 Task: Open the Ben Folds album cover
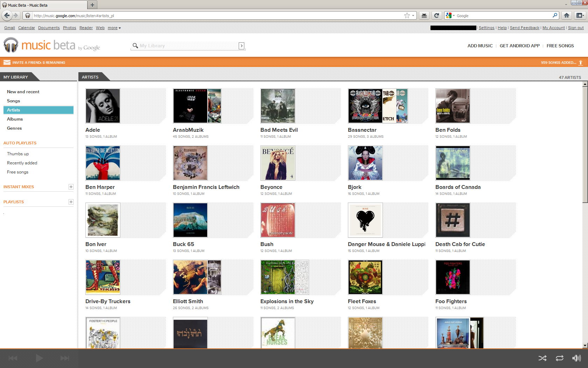coord(453,106)
